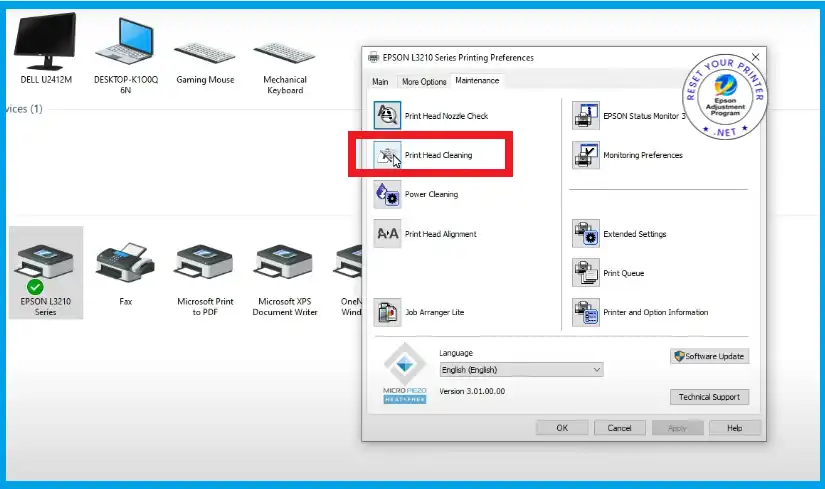Select the DESKTOP-K1O0Q6N laptop device
The height and width of the screenshot is (489, 825).
[x=125, y=54]
